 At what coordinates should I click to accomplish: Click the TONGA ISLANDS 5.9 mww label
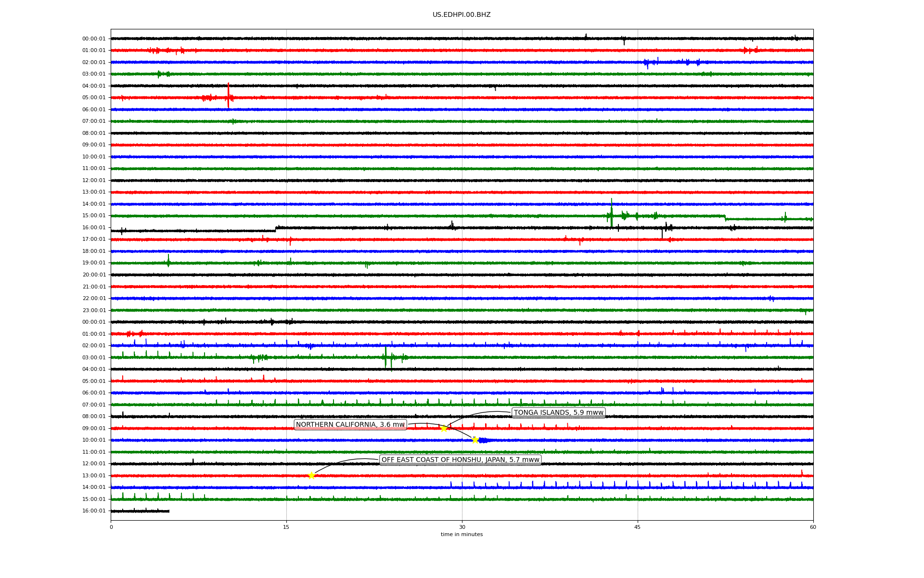(558, 413)
